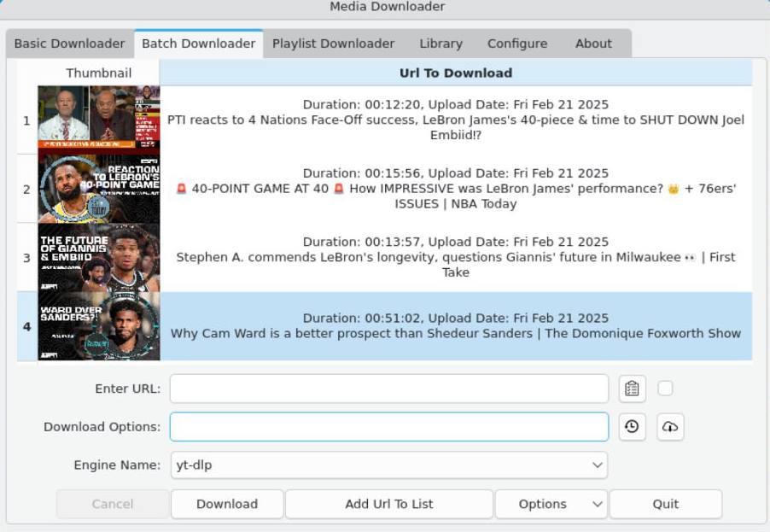
Task: Click the download options history clock icon
Action: [632, 427]
